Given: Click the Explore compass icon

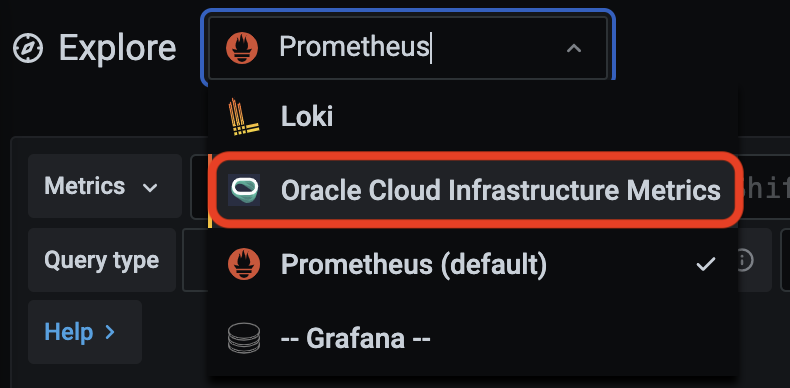Looking at the screenshot, I should pyautogui.click(x=28, y=48).
